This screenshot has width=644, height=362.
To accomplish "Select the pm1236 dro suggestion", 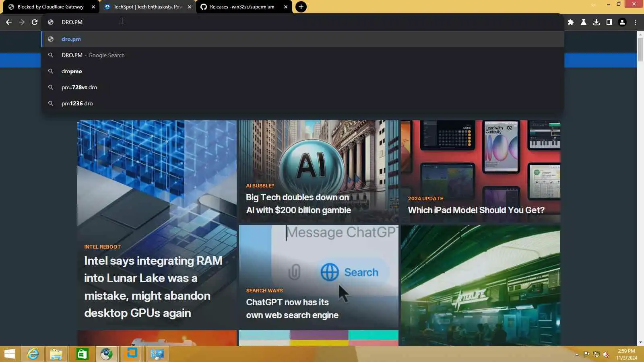I will (x=303, y=103).
